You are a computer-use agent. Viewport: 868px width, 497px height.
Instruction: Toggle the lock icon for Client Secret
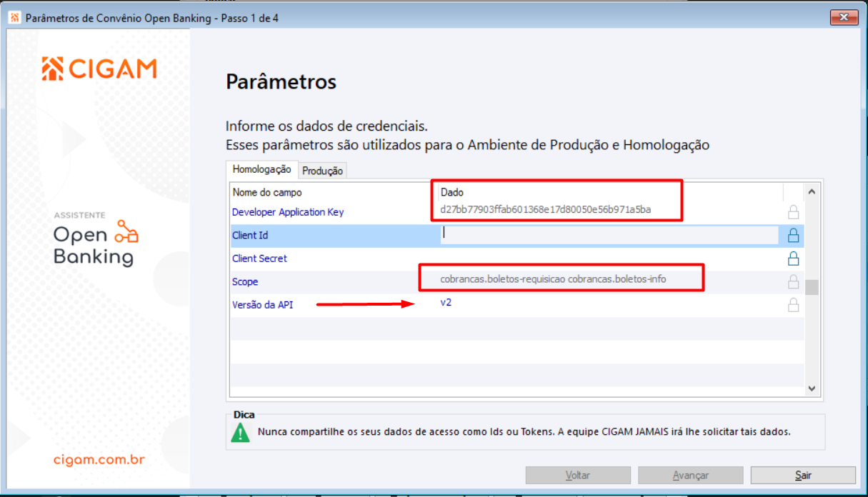793,258
